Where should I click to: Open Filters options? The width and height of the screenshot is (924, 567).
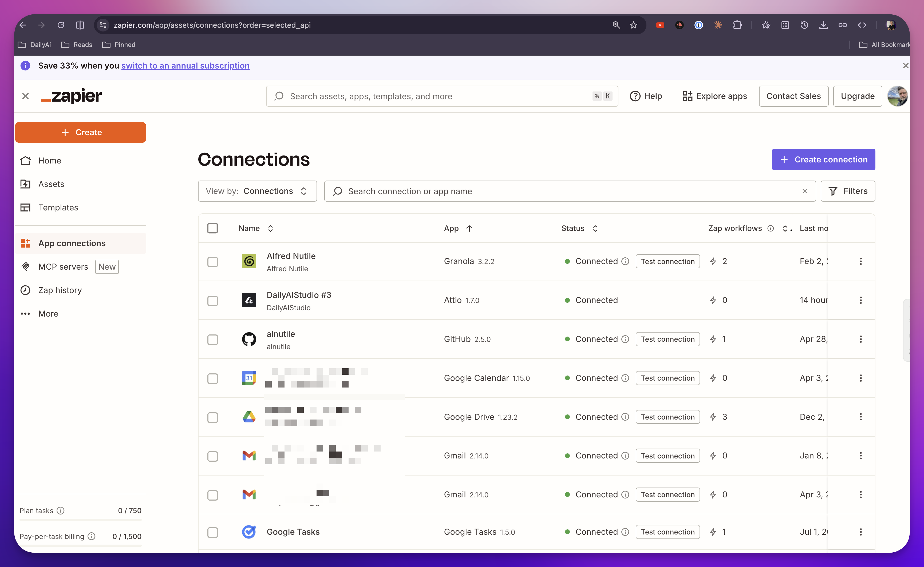[x=848, y=191]
